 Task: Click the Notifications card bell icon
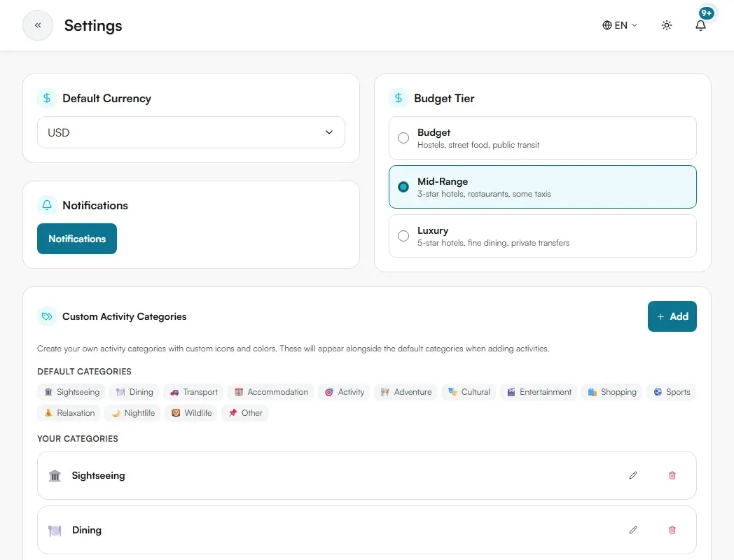47,205
